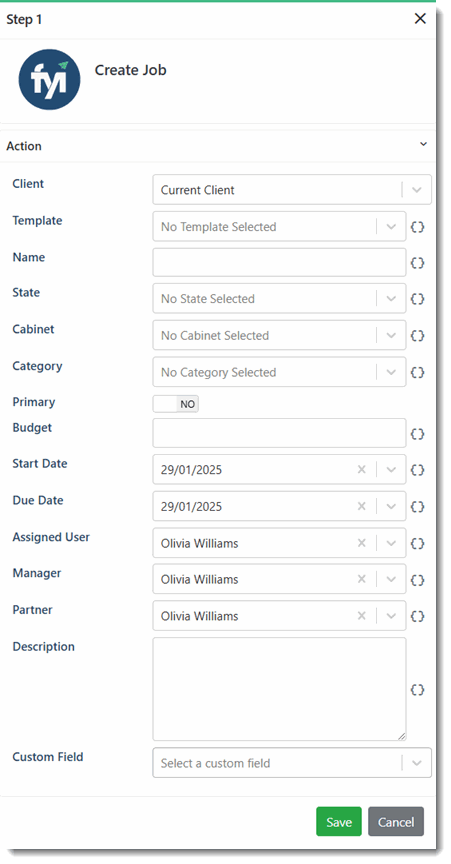Click into the Description text area

[x=279, y=689]
